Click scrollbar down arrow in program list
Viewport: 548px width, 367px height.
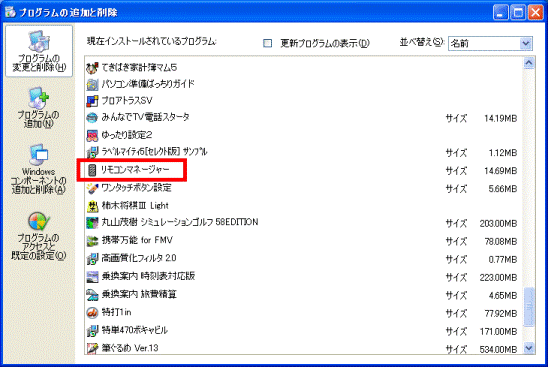pyautogui.click(x=529, y=348)
